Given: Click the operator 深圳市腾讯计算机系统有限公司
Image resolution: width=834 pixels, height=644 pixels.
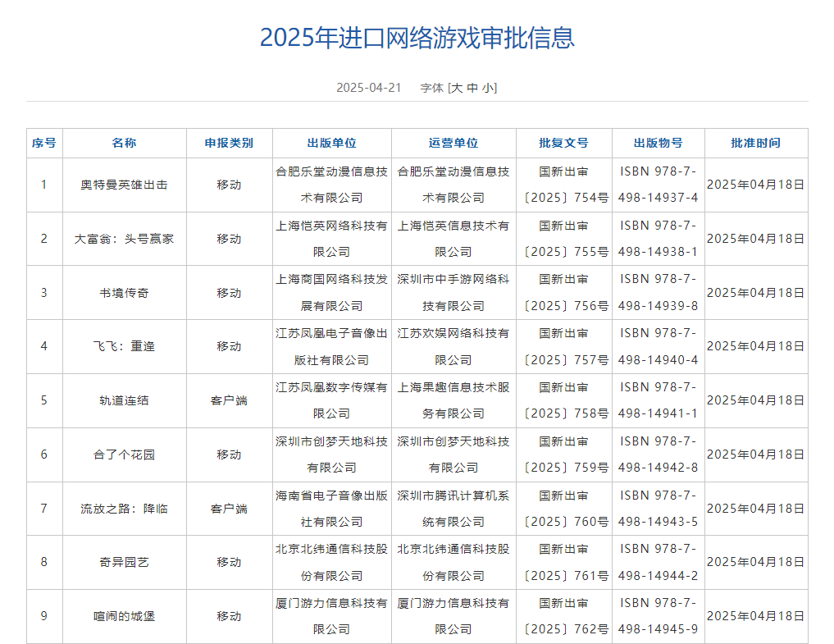Looking at the screenshot, I should [x=453, y=509].
